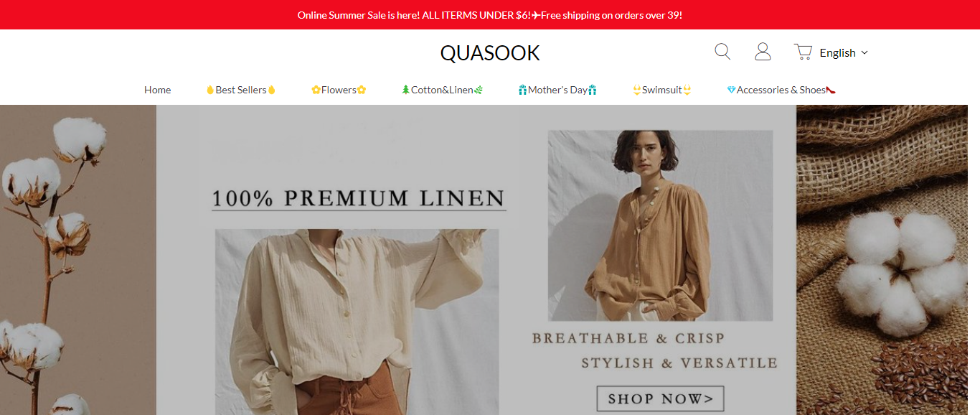Click the fire icon before Best Sellers
Screen dimensions: 980x415
[x=210, y=90]
